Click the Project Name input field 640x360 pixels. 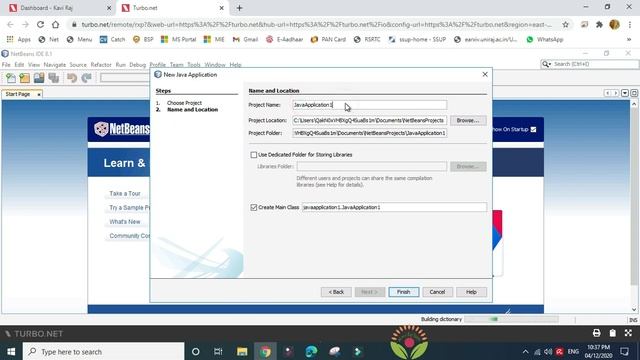(x=369, y=105)
